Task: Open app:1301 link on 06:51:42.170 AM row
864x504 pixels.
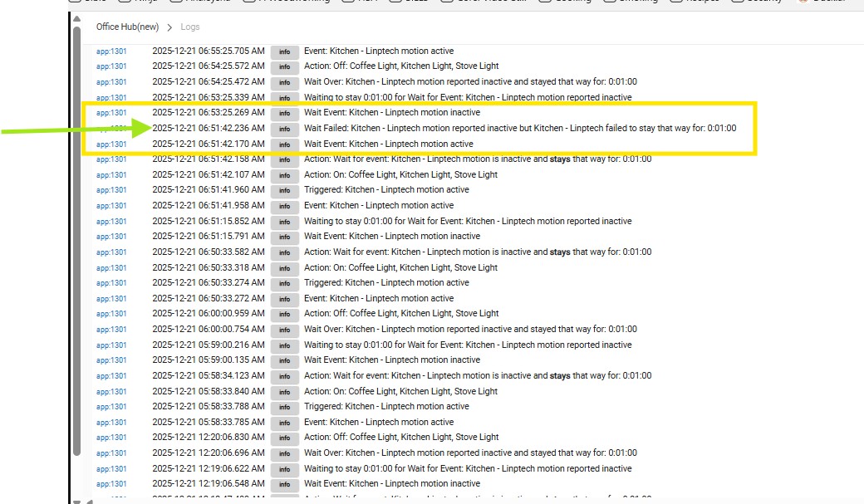Action: (x=111, y=144)
